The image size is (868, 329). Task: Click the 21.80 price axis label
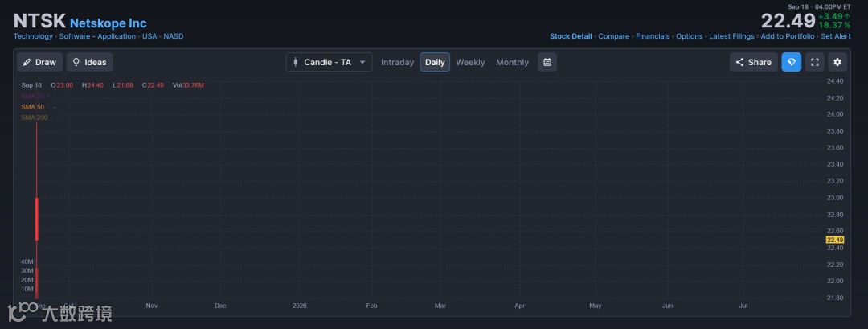tap(835, 298)
